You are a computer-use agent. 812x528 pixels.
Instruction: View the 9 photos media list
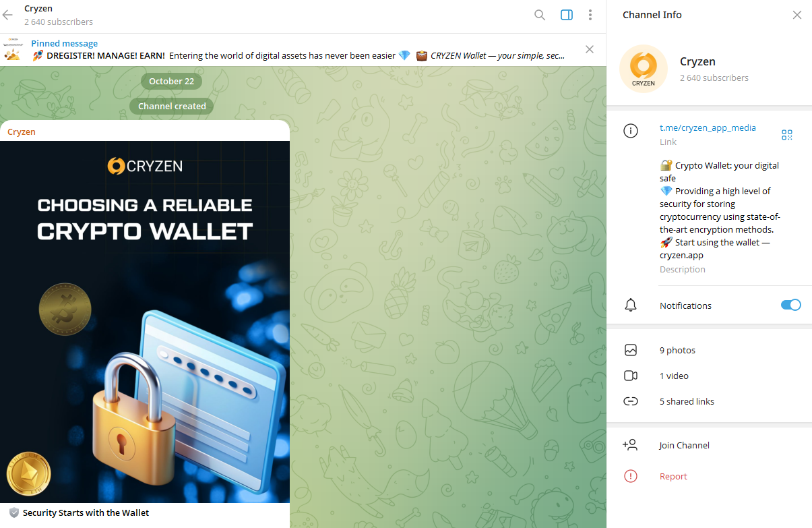point(677,350)
